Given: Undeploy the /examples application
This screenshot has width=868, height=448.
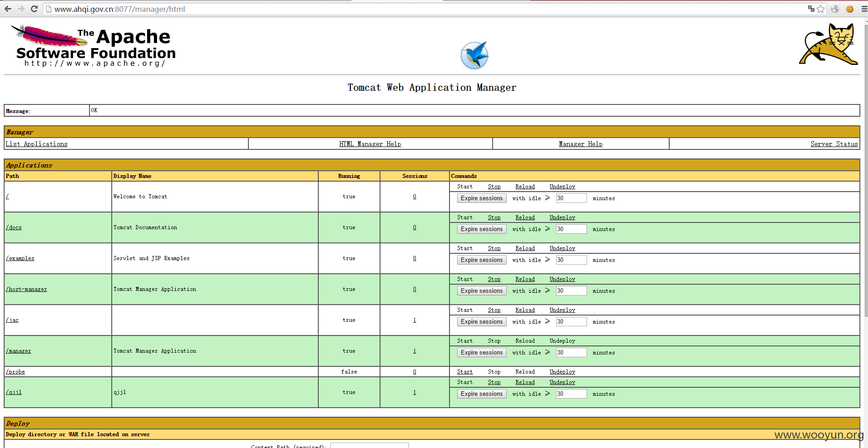Looking at the screenshot, I should tap(562, 248).
